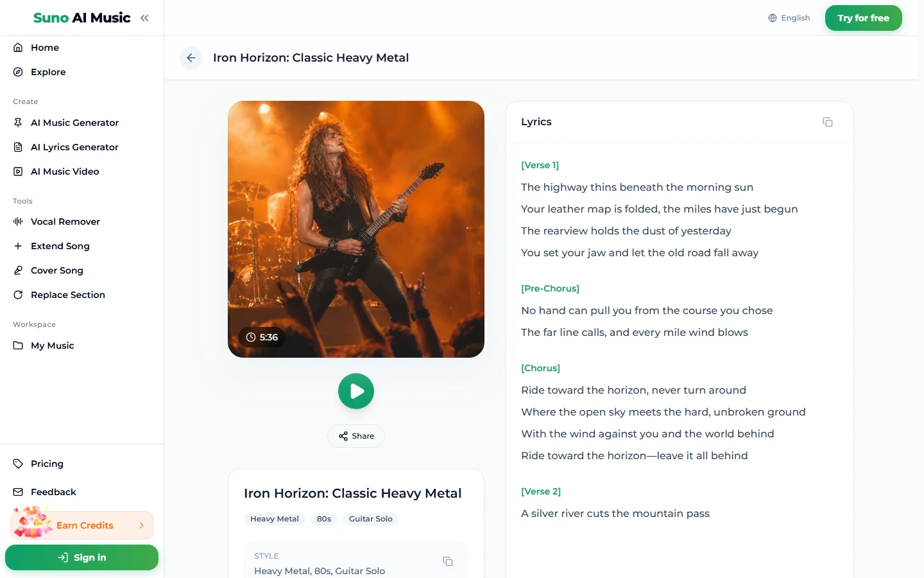Viewport: 924px width, 578px height.
Task: Click the guitarist cover image
Action: pos(356,229)
